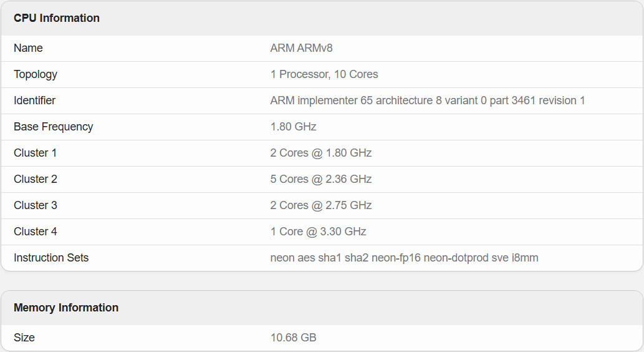Select the neon aes sha1 instruction list
The width and height of the screenshot is (644, 352).
point(404,258)
